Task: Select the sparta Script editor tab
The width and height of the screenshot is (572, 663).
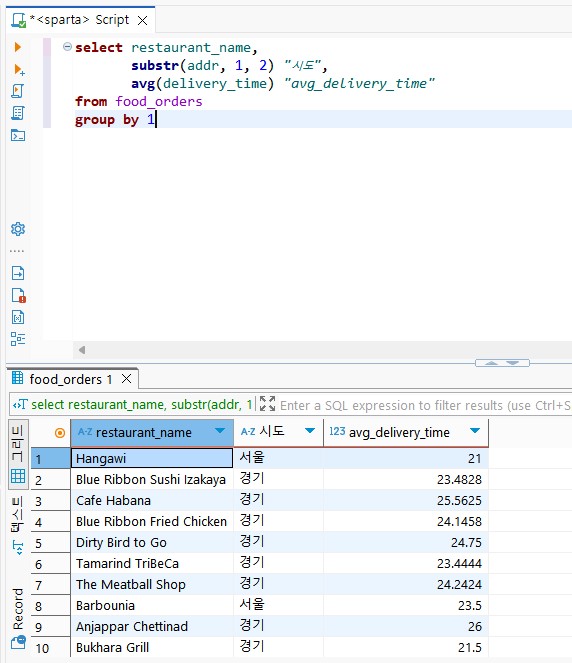Action: (79, 20)
